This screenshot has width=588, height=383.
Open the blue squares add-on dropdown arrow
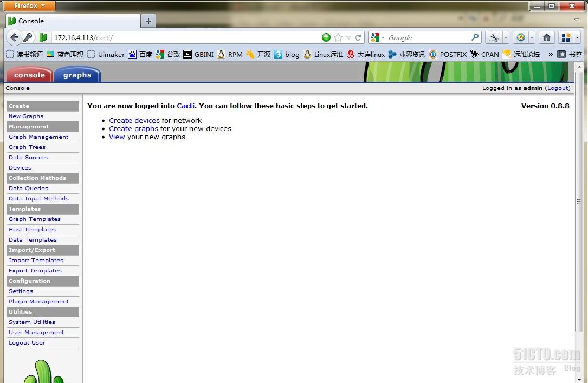578,37
